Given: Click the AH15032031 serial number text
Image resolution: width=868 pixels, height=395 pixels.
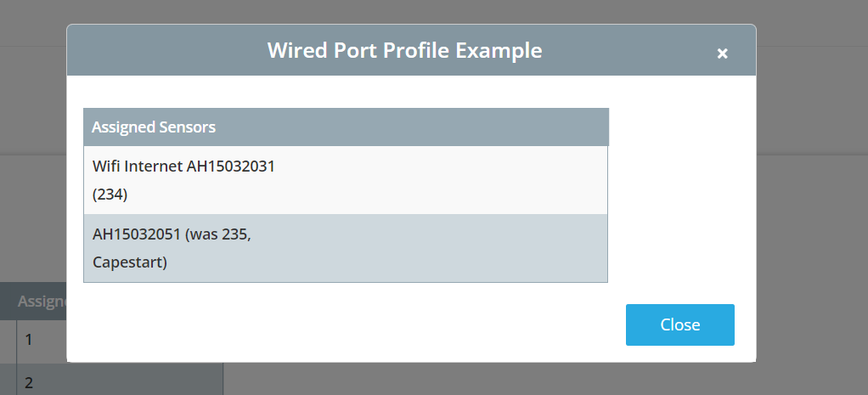Looking at the screenshot, I should (x=231, y=166).
